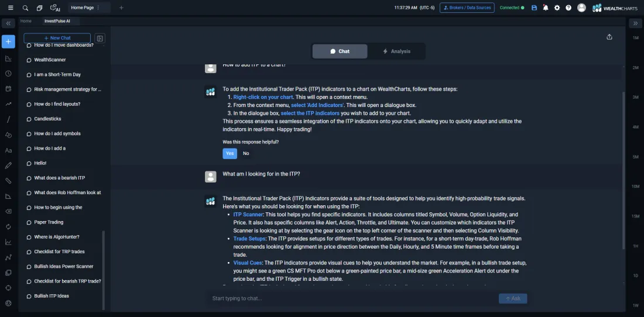Open the hamburger main menu
Screen dimensions: 644x317
pos(11,8)
